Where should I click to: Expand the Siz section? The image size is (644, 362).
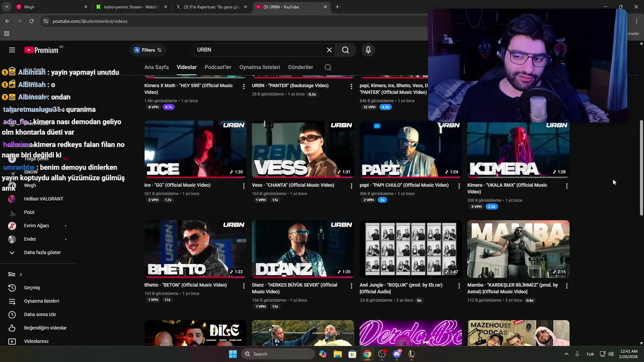click(15, 275)
